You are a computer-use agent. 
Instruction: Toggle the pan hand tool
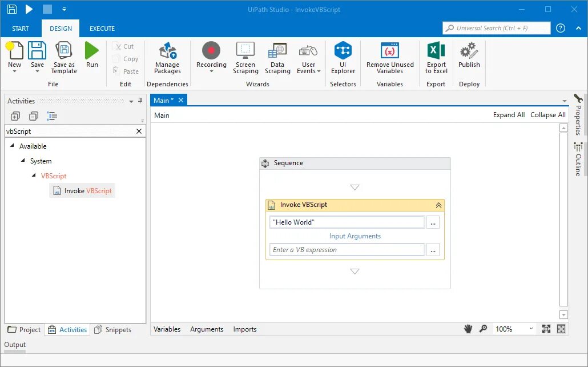(x=468, y=329)
